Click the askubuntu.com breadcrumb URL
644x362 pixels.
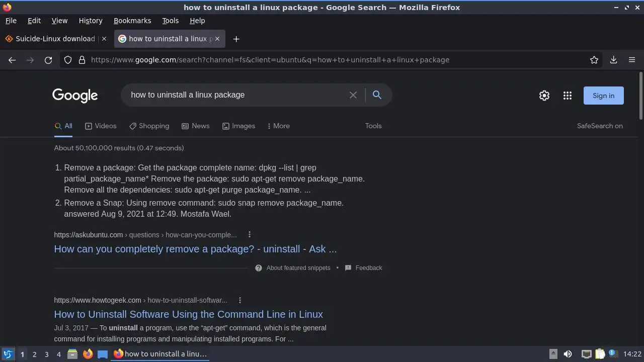coord(145,235)
